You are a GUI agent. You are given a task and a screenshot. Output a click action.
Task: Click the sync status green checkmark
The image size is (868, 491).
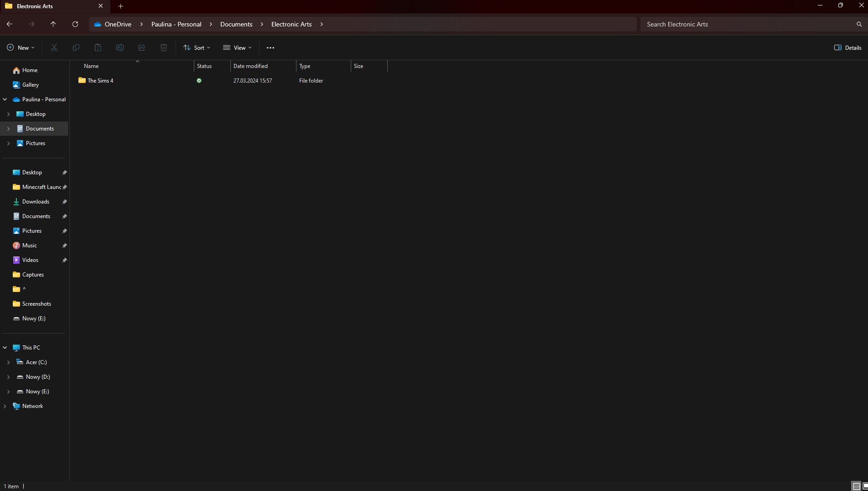(199, 81)
